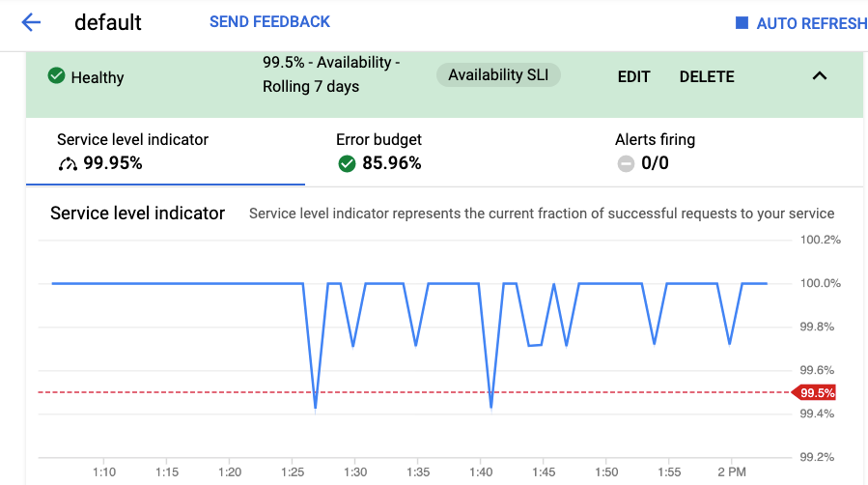Click the gray minus icon beside 0/0

click(x=626, y=164)
